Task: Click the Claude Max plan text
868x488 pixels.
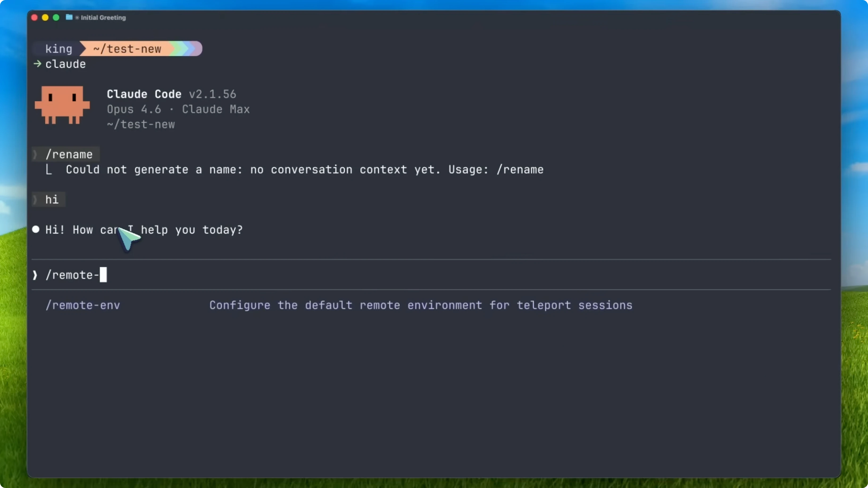Action: (216, 109)
